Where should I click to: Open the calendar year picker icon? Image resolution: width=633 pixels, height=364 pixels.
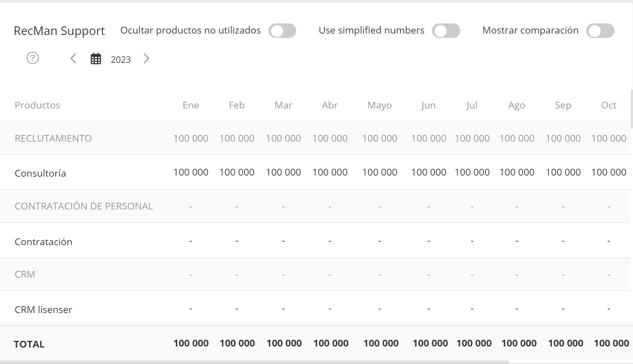96,59
